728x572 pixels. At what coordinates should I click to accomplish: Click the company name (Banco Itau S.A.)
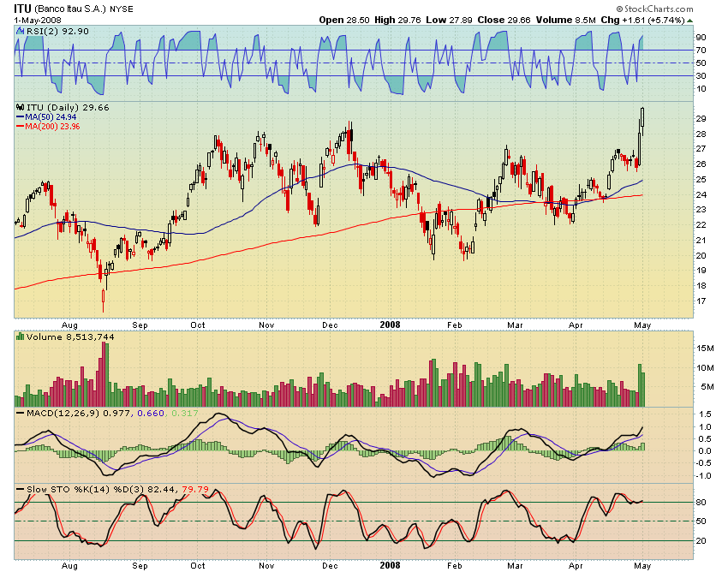coord(70,9)
